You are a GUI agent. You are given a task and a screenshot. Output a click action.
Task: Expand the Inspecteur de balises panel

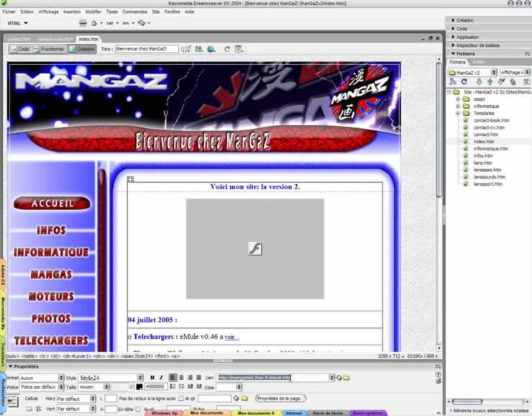click(x=453, y=45)
